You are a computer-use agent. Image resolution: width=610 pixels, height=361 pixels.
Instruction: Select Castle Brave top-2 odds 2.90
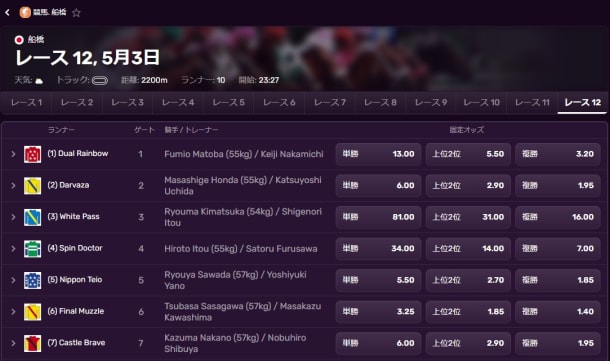tap(468, 343)
